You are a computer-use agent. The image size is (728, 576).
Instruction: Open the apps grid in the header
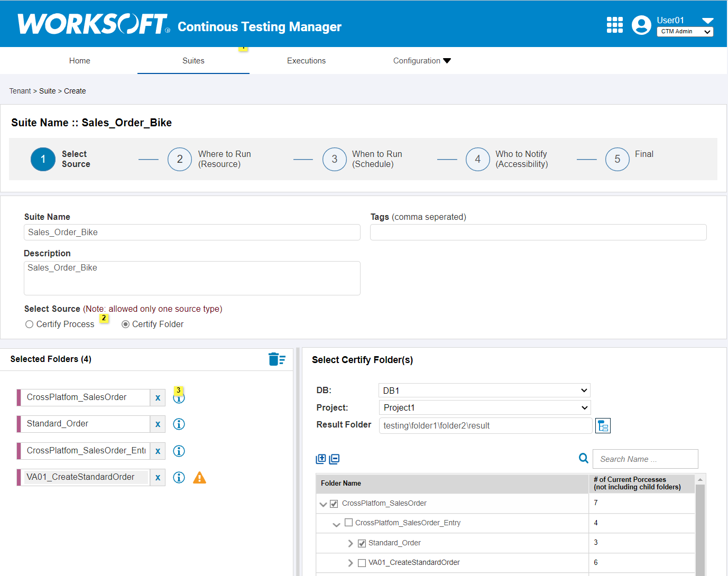614,24
